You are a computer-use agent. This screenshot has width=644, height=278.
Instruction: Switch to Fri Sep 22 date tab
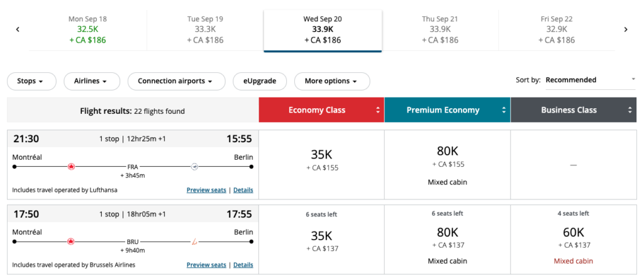558,29
